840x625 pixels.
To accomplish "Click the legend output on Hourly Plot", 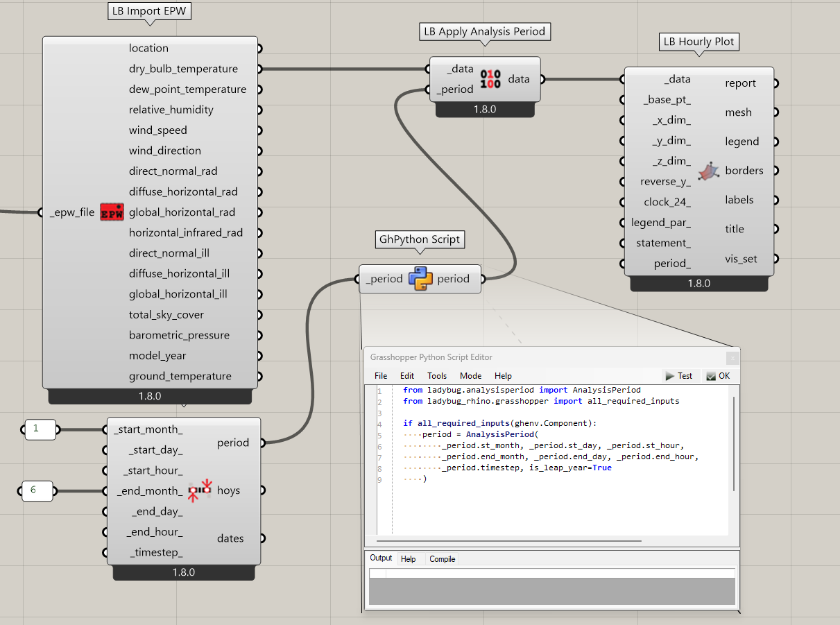I will (742, 142).
